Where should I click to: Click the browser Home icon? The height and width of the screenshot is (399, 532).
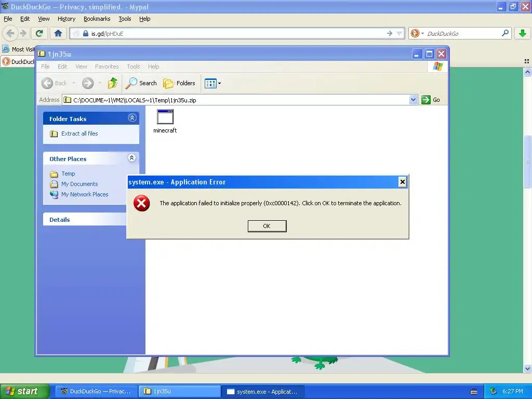(58, 33)
